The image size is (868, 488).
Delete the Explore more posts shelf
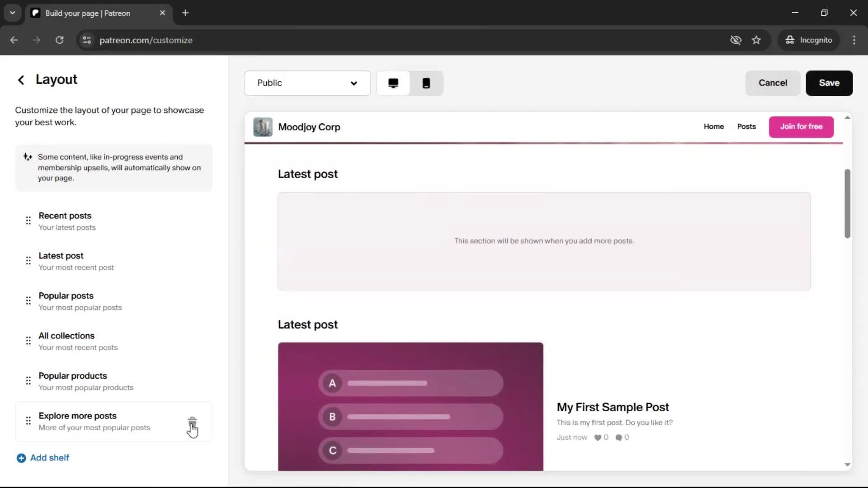click(x=193, y=421)
